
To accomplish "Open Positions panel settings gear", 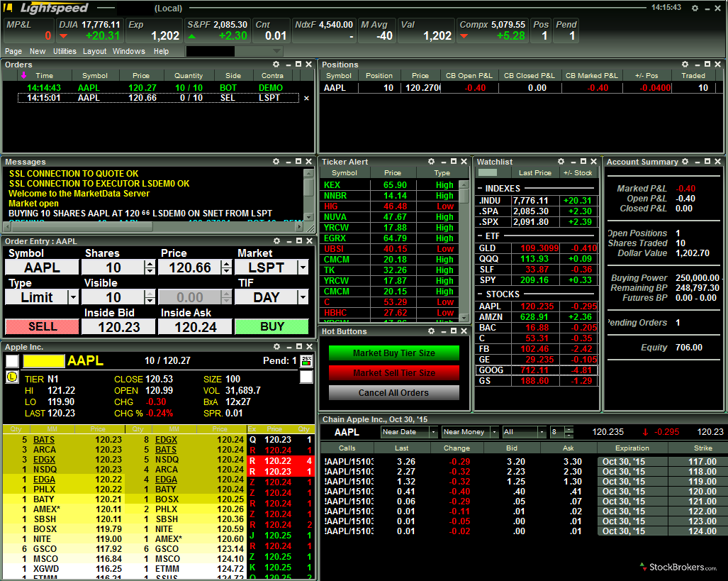I will click(685, 64).
